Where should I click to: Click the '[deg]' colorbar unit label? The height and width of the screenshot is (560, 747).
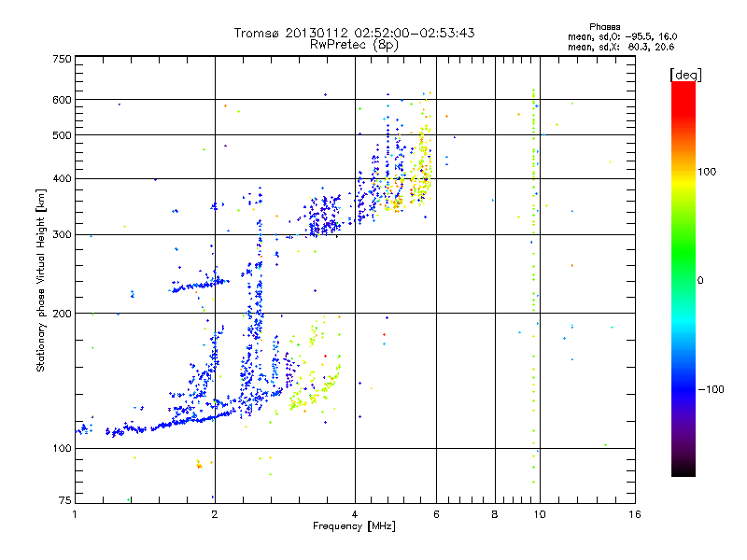point(685,75)
